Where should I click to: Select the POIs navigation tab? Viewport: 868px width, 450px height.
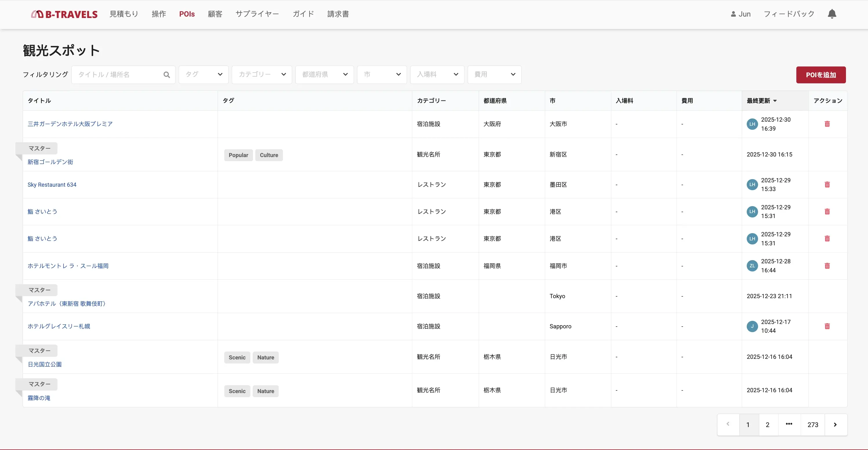[187, 14]
